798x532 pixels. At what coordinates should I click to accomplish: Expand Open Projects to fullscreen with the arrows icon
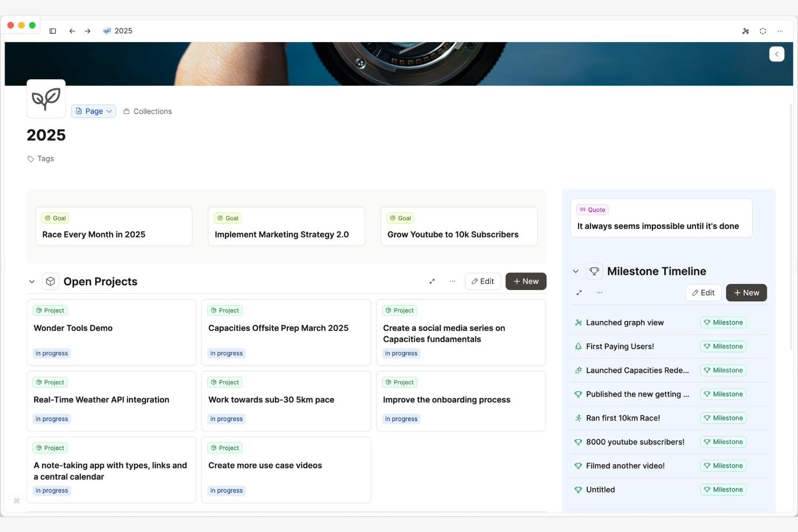(431, 281)
